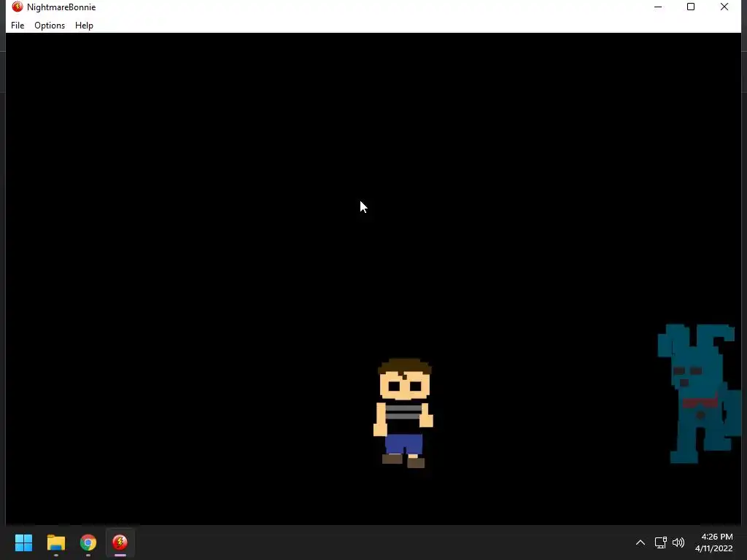Maximize the NightmareBonnie window

tap(691, 7)
